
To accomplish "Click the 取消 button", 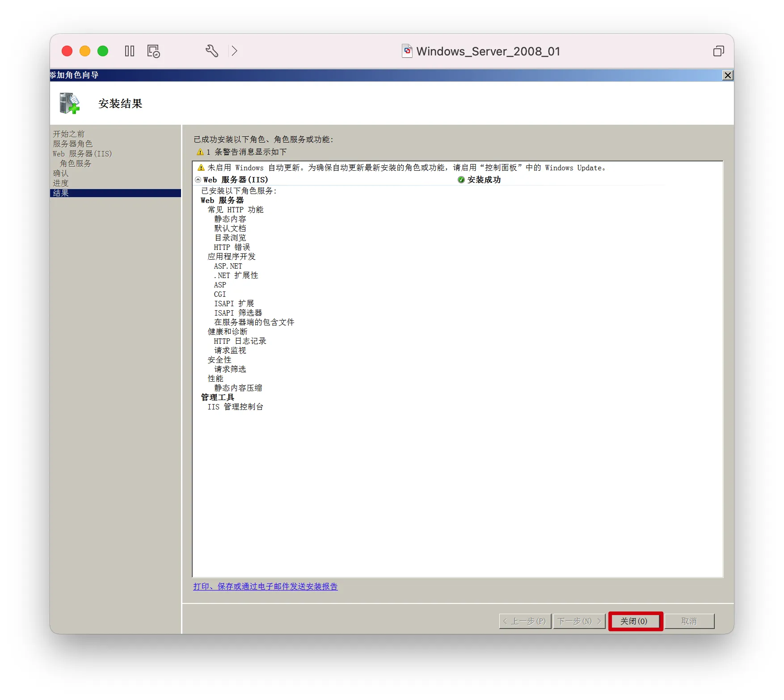I will 689,621.
